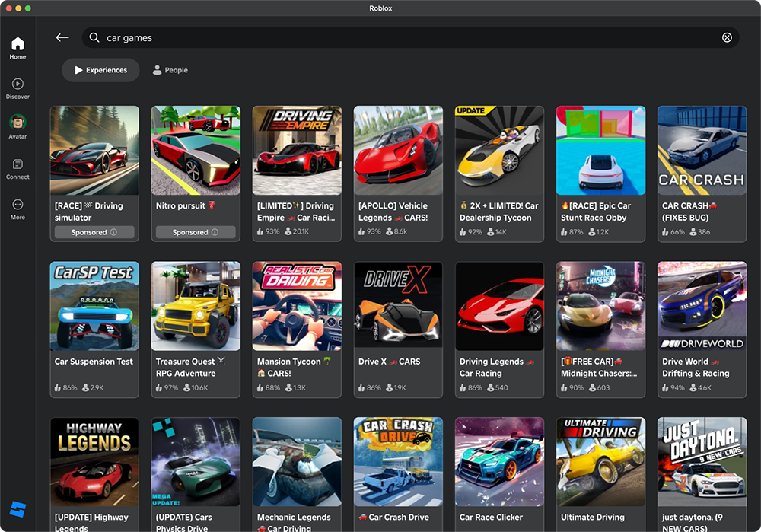Open the Avatar editor
Image resolution: width=761 pixels, height=532 pixels.
[x=18, y=126]
